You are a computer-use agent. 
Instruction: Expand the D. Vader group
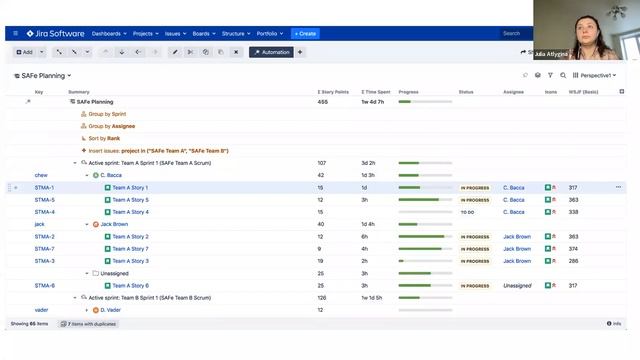[87, 310]
